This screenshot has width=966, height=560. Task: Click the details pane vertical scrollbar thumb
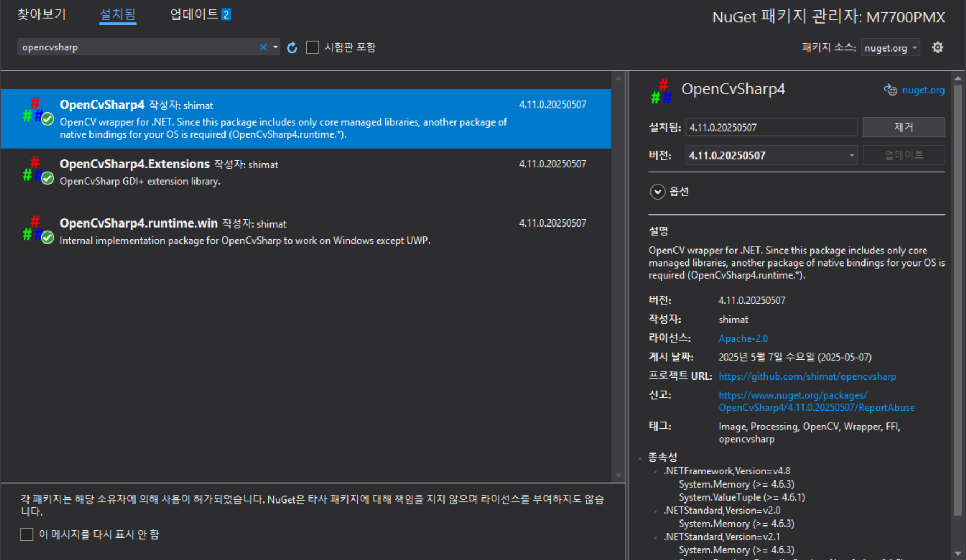pos(958,300)
